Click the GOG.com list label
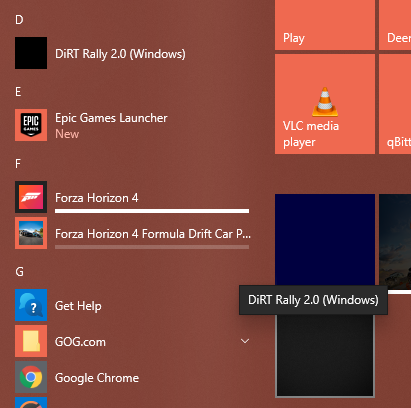411x408 pixels. (80, 342)
